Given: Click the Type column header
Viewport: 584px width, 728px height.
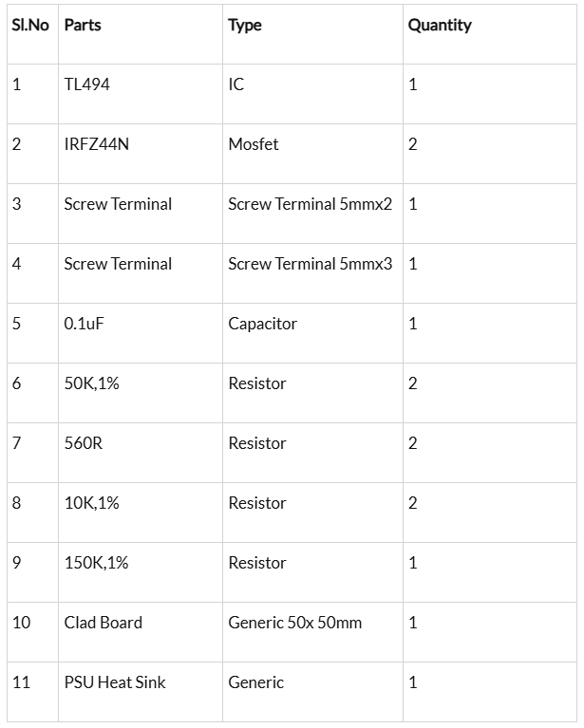Looking at the screenshot, I should tap(245, 26).
